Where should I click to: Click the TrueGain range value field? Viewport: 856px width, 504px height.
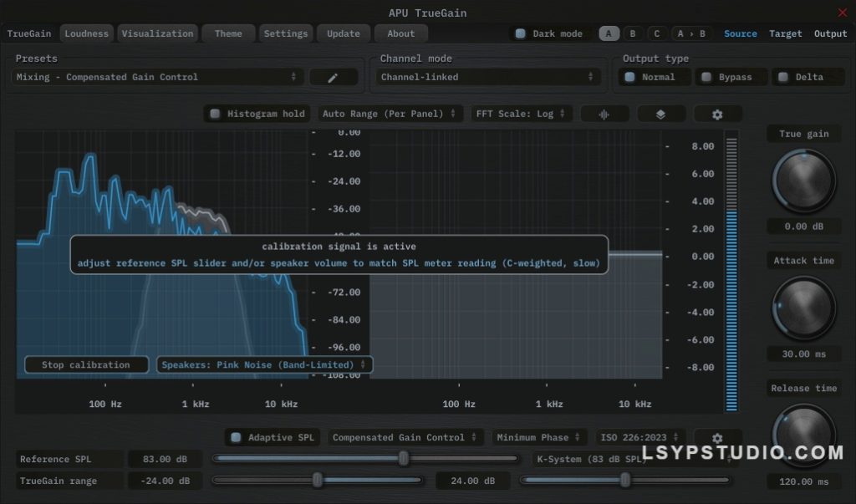pyautogui.click(x=165, y=481)
